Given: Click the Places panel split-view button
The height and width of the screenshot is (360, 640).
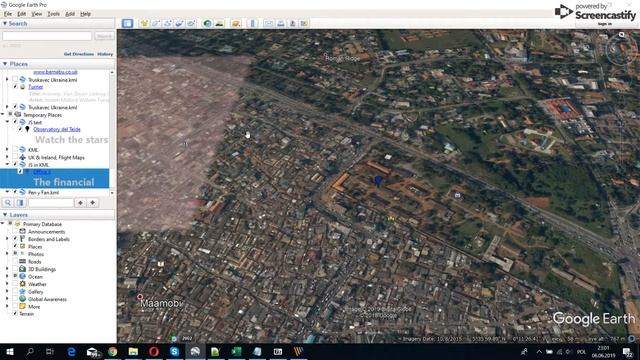Looking at the screenshot, I should [x=20, y=203].
